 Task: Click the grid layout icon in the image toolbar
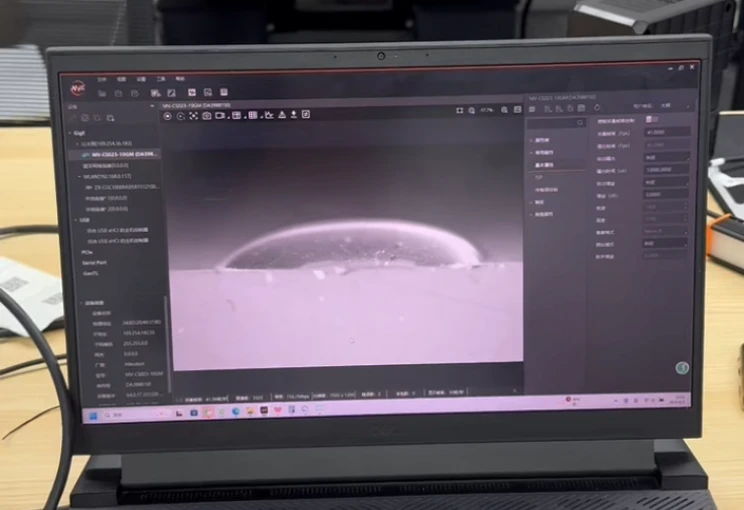pyautogui.click(x=253, y=115)
